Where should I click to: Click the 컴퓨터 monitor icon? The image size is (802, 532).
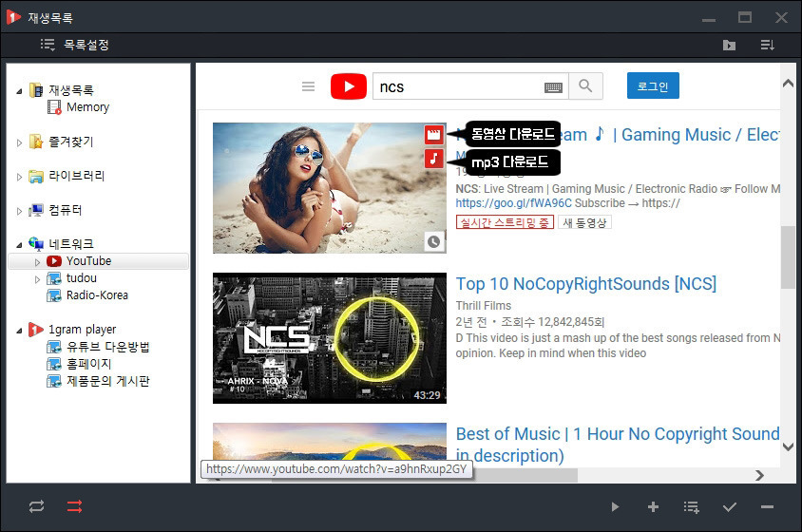click(36, 210)
